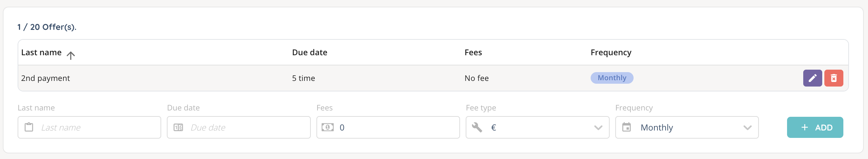The image size is (868, 159).
Task: Click the Due date column header
Action: coord(309,52)
